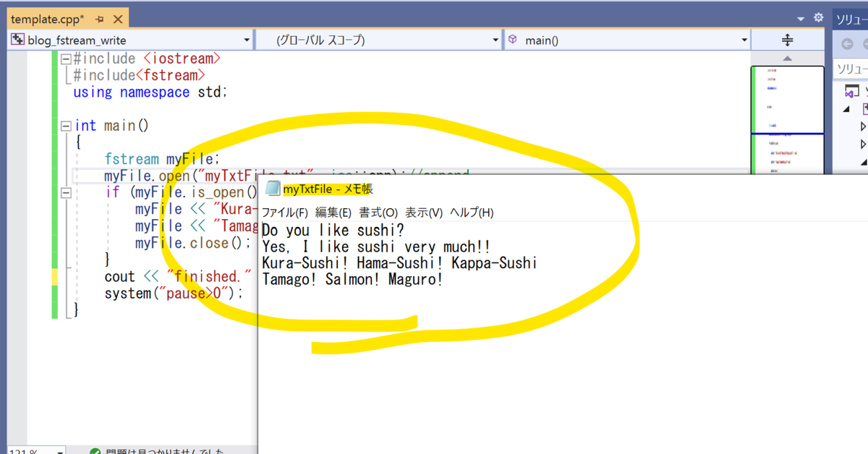Click the gear icon above the editor
868x454 pixels.
pyautogui.click(x=818, y=18)
